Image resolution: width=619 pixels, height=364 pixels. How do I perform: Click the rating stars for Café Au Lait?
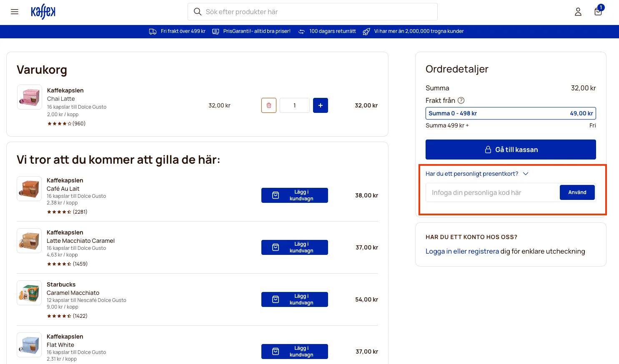[x=59, y=212]
